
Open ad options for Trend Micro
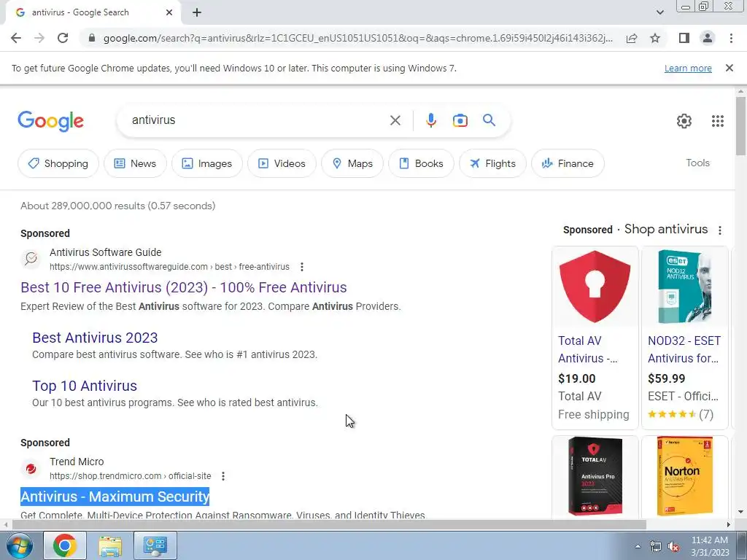pos(223,475)
